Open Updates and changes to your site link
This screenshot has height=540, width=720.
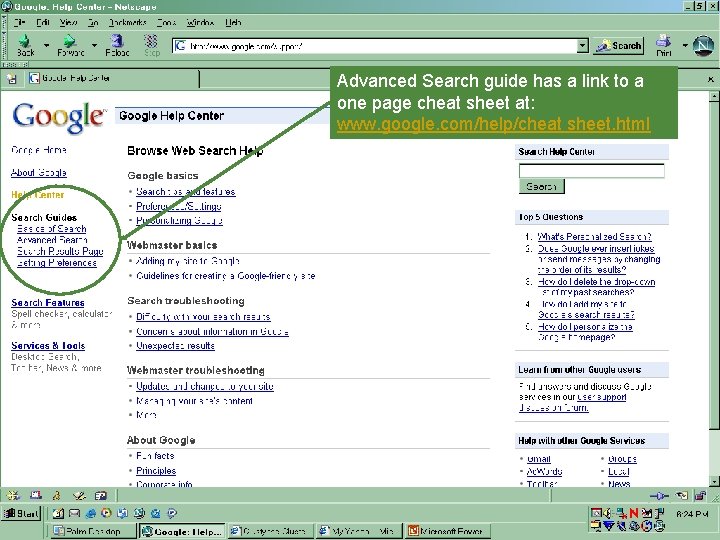click(x=205, y=386)
